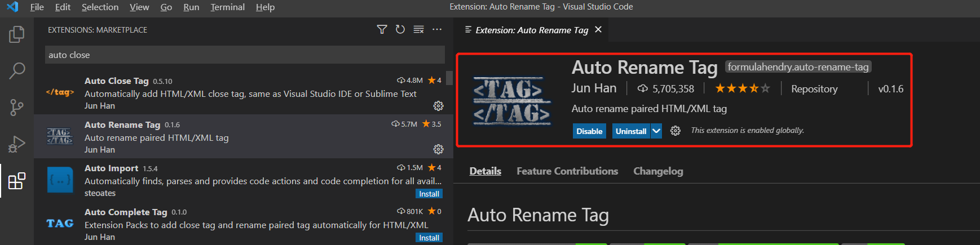This screenshot has width=980, height=245.
Task: Switch to the Details tab
Action: (485, 171)
